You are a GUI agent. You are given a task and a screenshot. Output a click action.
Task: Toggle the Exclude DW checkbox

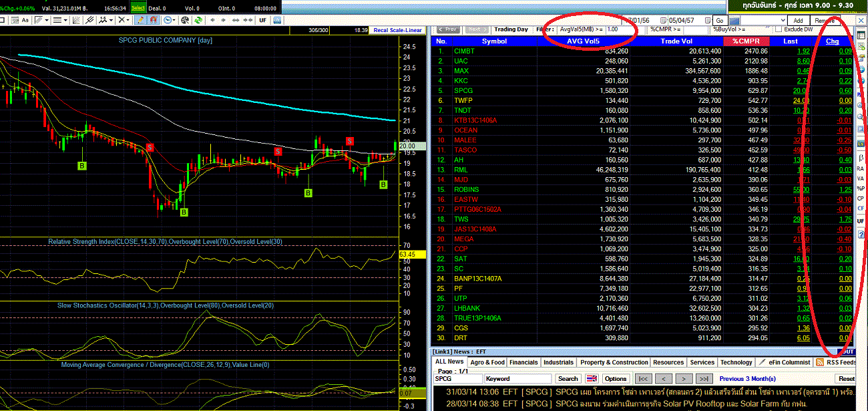779,29
